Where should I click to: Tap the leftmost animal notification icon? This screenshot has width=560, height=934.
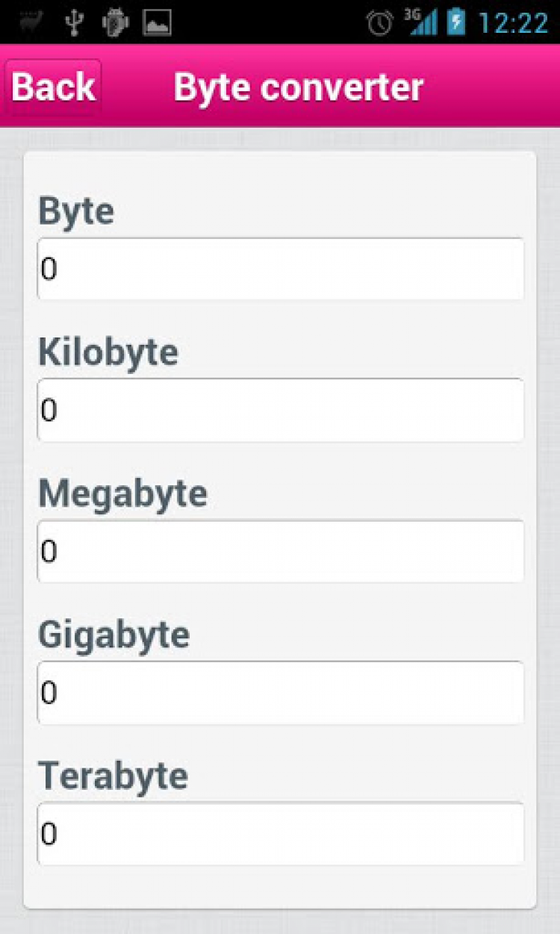[x=31, y=22]
